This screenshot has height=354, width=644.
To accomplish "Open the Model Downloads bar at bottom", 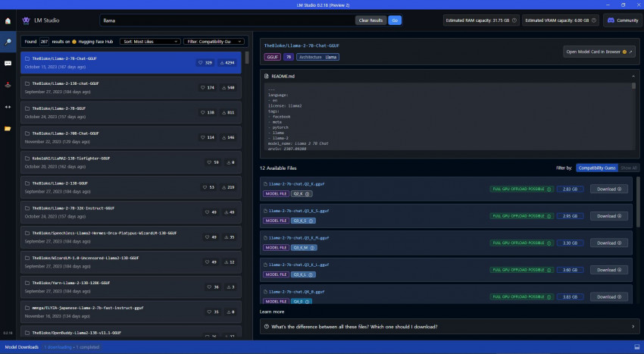I will coord(20,346).
